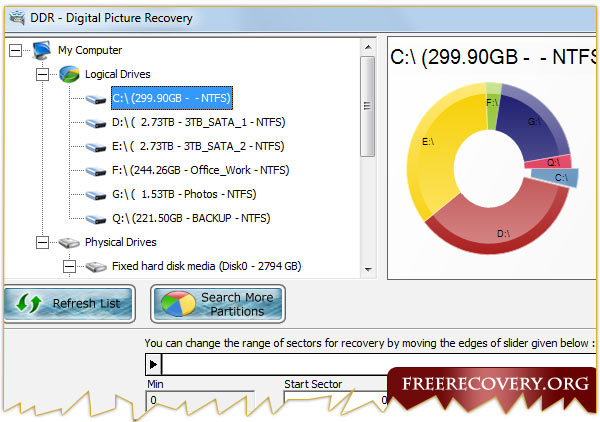Click the tree scrollbar down arrow
This screenshot has height=422, width=600.
click(x=368, y=270)
